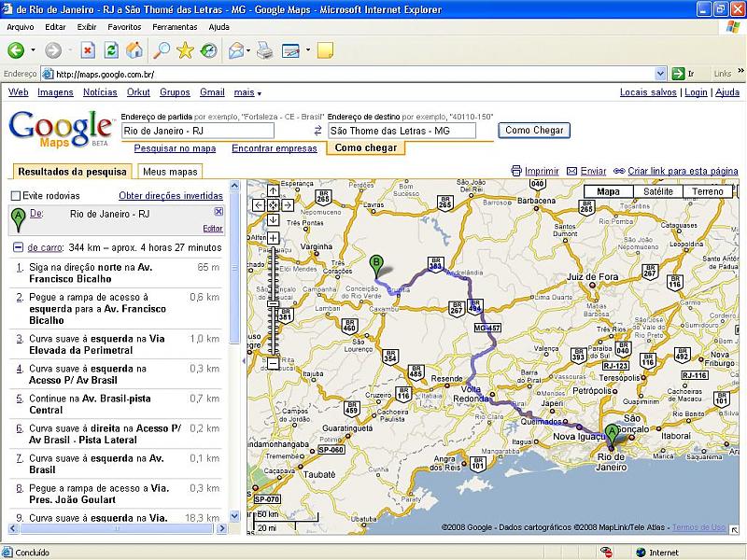Zoom out with the minus button

[273, 364]
